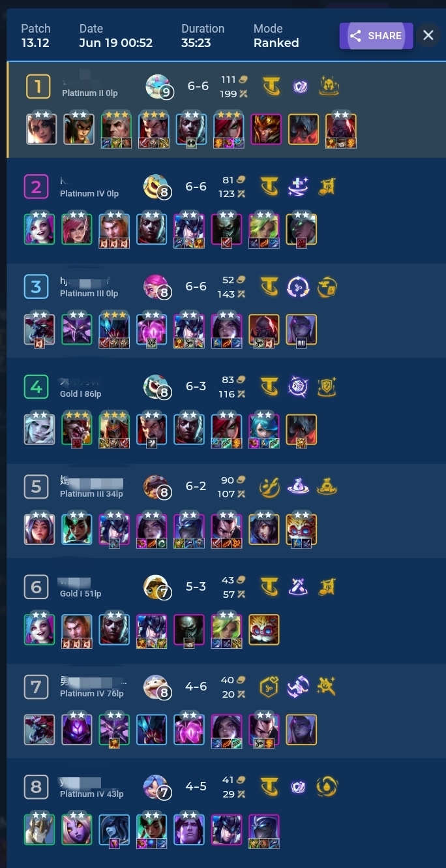Select the third augment icon in first place row
446x868 pixels.
[x=329, y=86]
